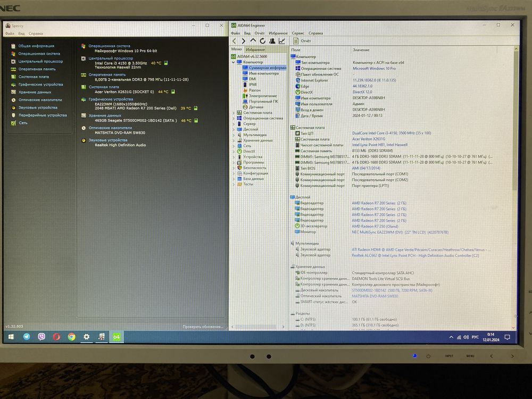The height and width of the screenshot is (399, 532).
Task: Open Хранение данных in Speccy sidebar
Action: [31, 92]
